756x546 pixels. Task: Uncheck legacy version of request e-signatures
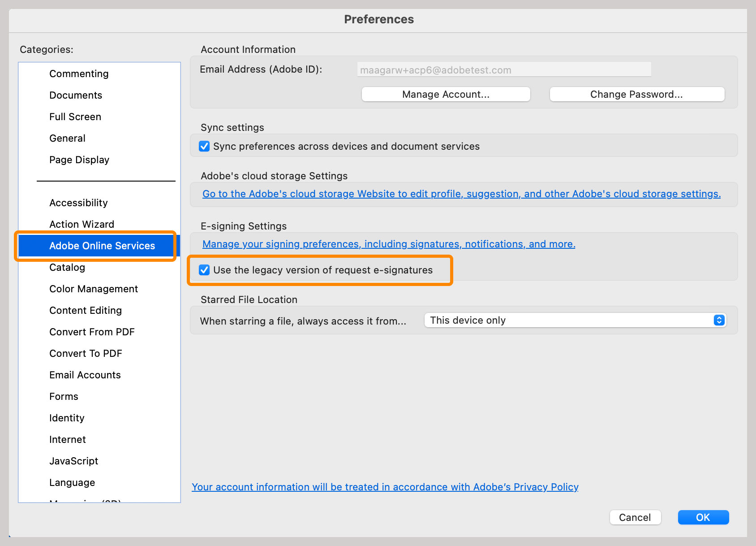point(204,270)
